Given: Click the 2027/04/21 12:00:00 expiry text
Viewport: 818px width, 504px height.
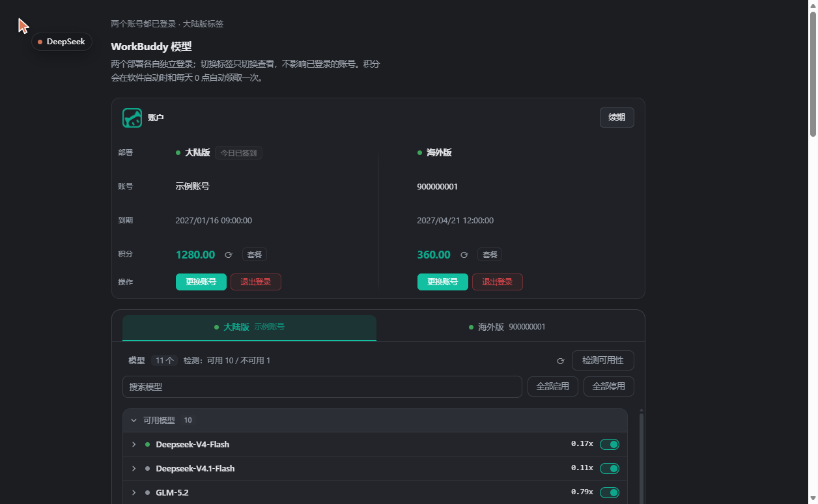Looking at the screenshot, I should point(455,221).
